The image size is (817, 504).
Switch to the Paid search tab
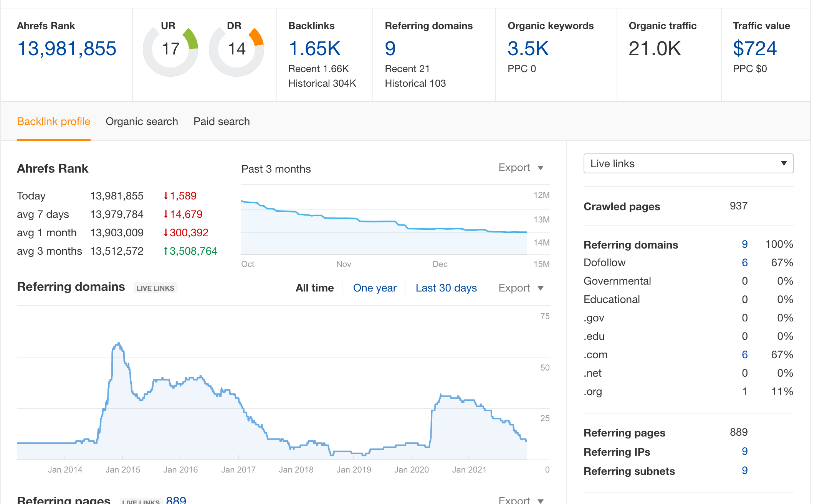222,122
